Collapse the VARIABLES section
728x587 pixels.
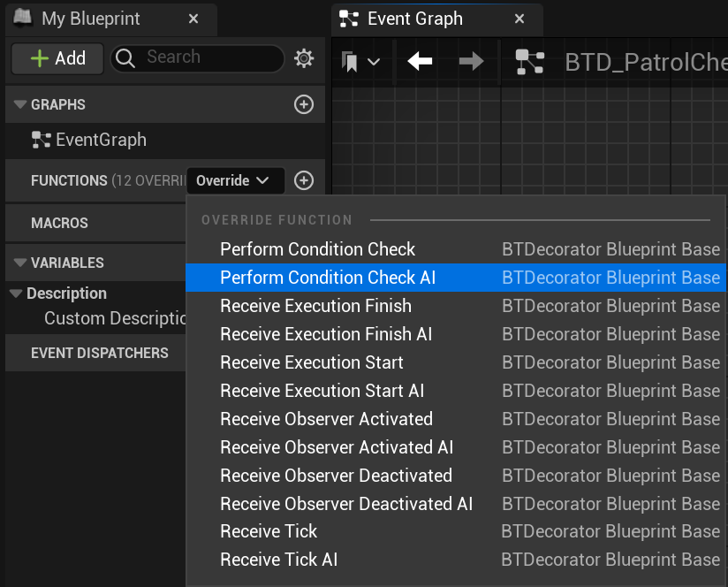point(19,263)
